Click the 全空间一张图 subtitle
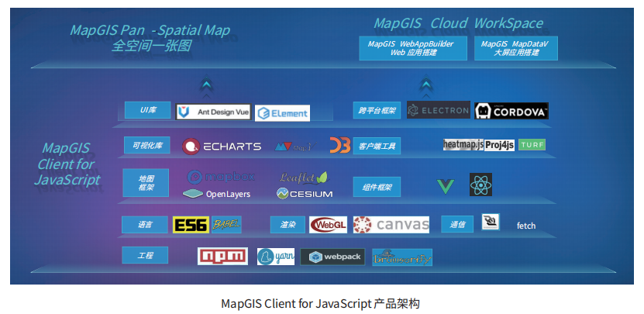The width and height of the screenshot is (644, 314). point(151,45)
